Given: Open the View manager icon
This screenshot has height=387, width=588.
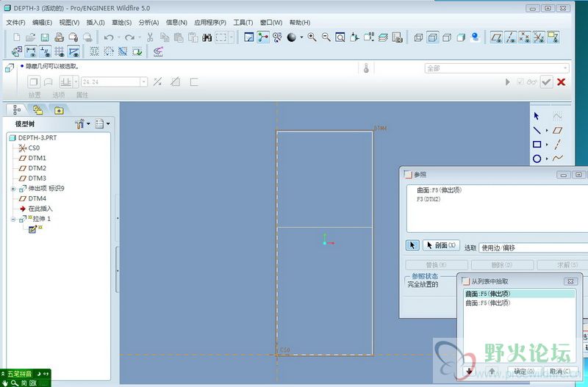Looking at the screenshot, I should [x=397, y=37].
